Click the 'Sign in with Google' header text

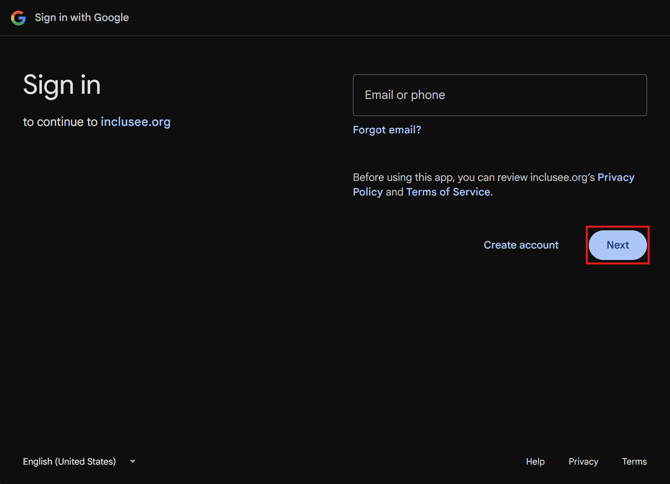point(82,18)
